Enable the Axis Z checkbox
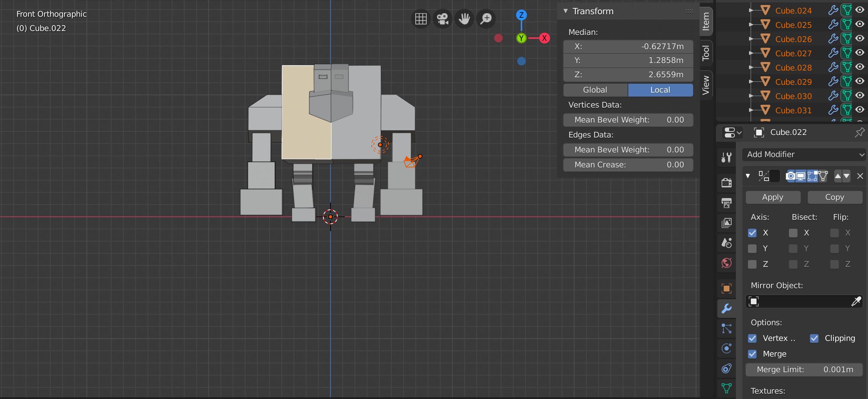The height and width of the screenshot is (399, 868). coord(752,264)
